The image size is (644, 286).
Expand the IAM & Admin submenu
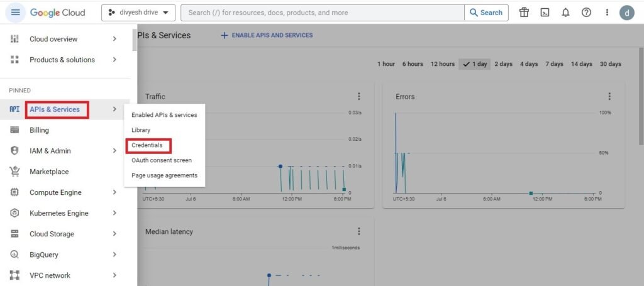click(114, 151)
